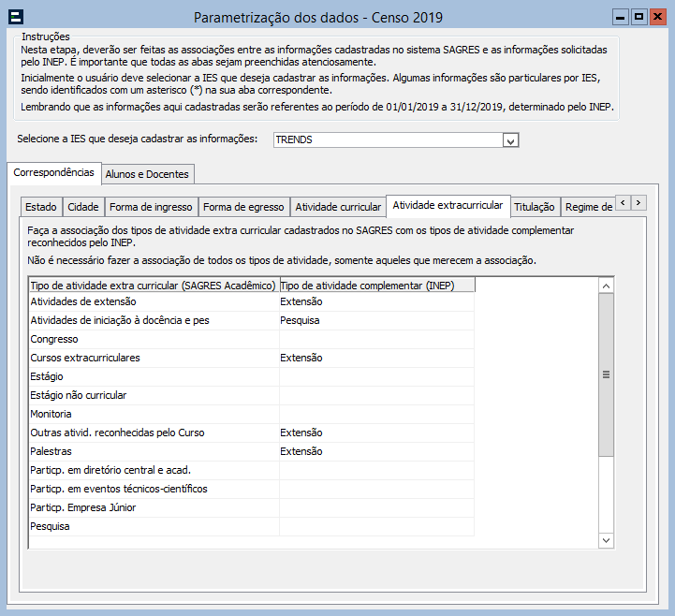This screenshot has width=675, height=616.
Task: Click the Tipo de atividade complementar header
Action: point(376,286)
